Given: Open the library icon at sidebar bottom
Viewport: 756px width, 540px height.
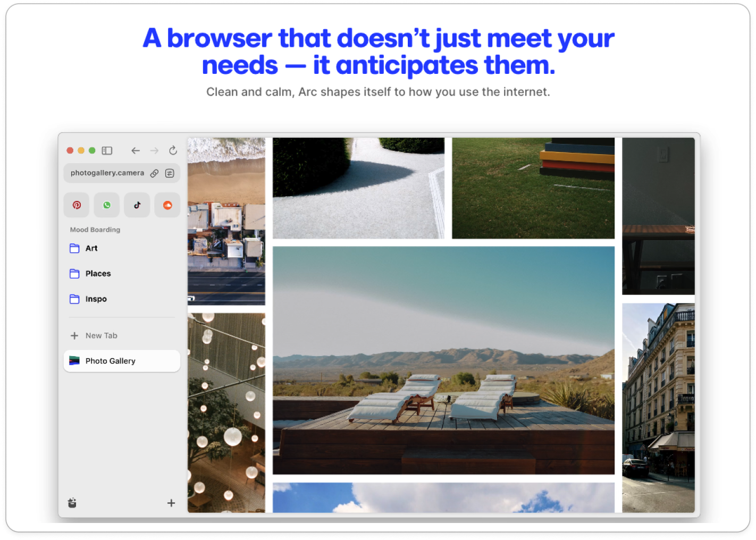Looking at the screenshot, I should (72, 503).
